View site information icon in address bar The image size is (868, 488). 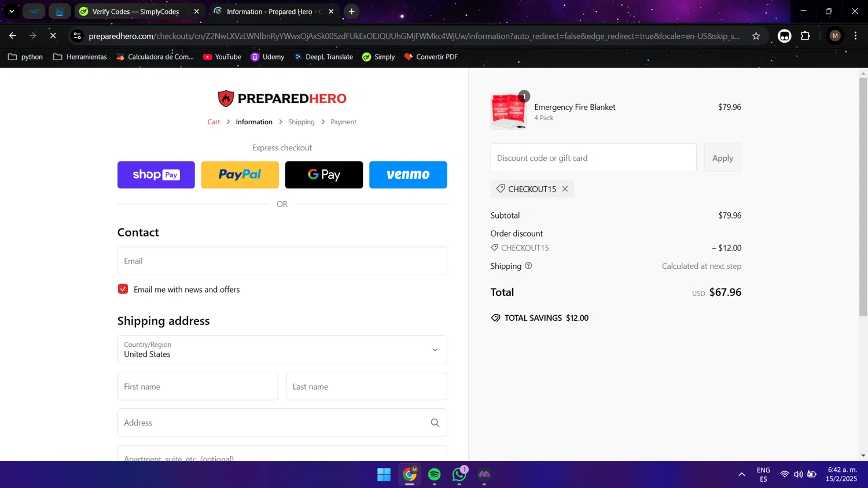pyautogui.click(x=77, y=36)
